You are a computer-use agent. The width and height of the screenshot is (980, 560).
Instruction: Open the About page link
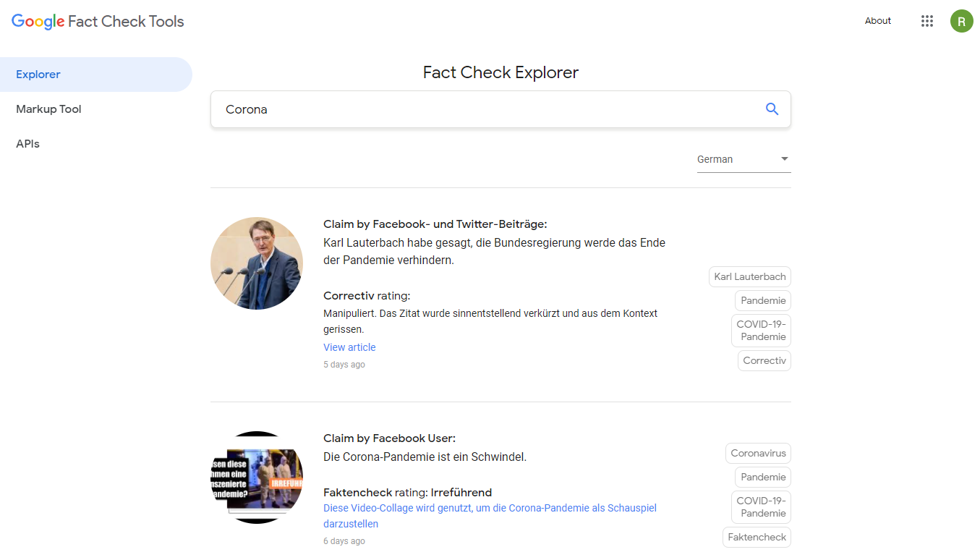[877, 21]
